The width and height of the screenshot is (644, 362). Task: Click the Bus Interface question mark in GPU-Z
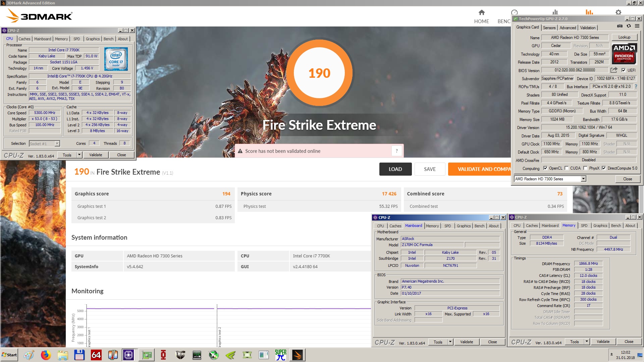click(636, 86)
